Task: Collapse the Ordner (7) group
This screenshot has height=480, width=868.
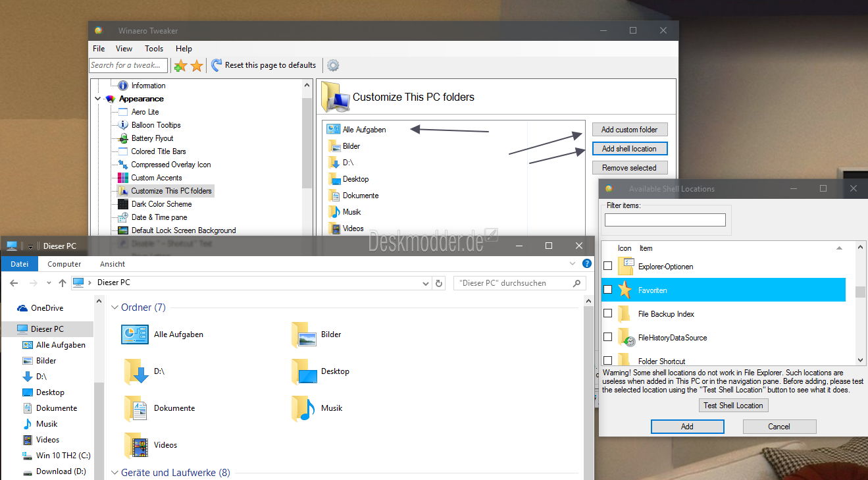Action: [x=115, y=307]
